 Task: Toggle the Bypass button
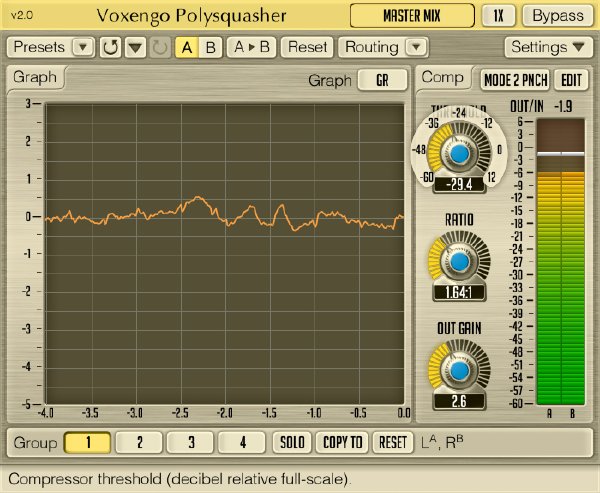click(x=558, y=16)
